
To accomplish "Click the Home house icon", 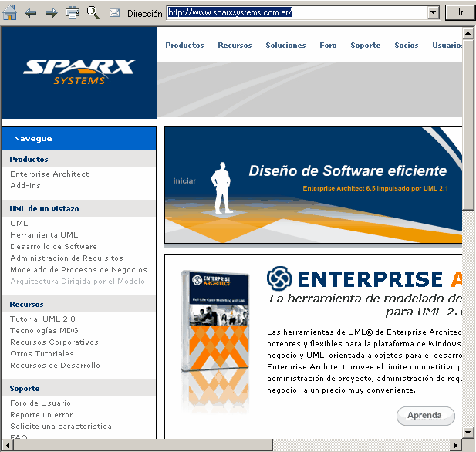I will pyautogui.click(x=10, y=13).
